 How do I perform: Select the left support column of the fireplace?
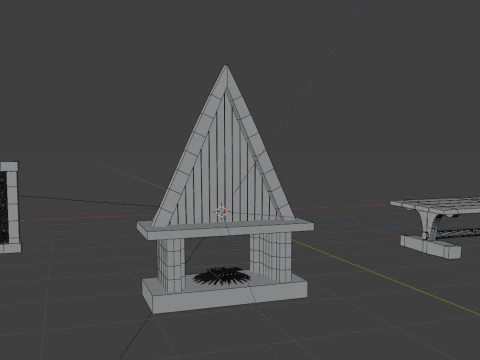click(171, 265)
